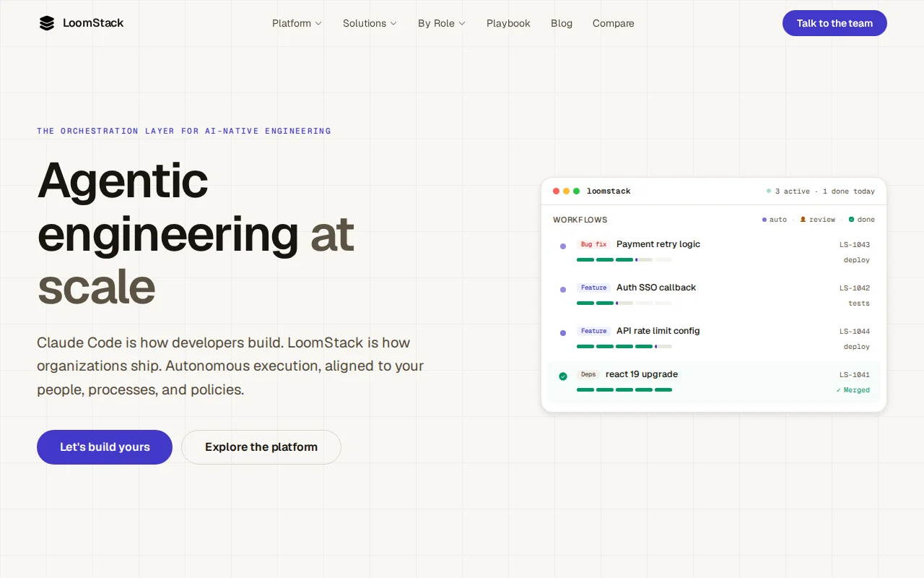The height and width of the screenshot is (578, 924).
Task: Click the ticket ID LS-1044
Action: 855,332
